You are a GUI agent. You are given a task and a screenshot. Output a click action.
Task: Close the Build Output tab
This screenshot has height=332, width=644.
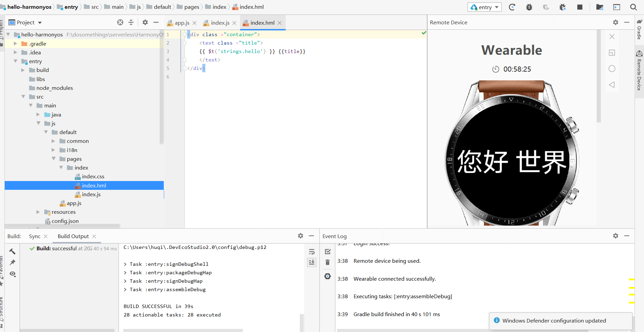point(94,236)
